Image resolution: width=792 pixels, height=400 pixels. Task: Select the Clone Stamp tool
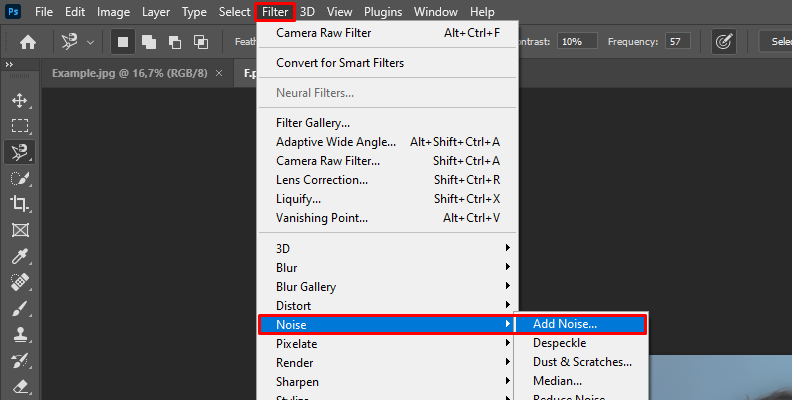pos(20,334)
